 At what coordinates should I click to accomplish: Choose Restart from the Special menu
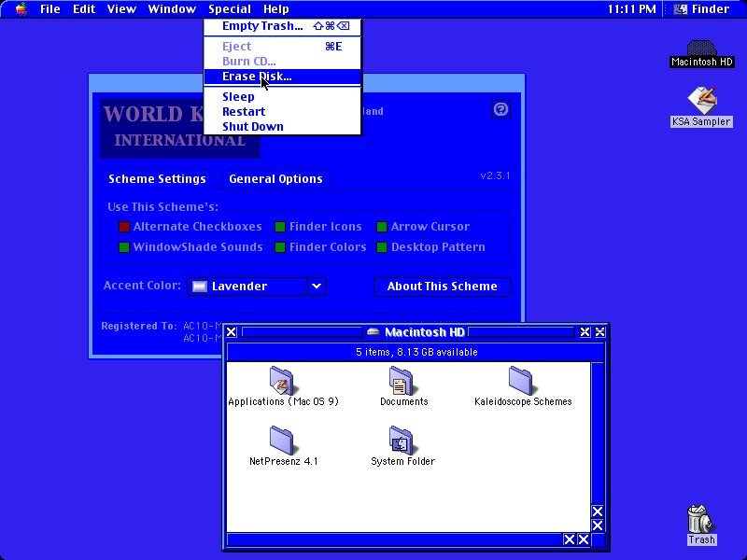(x=283, y=112)
